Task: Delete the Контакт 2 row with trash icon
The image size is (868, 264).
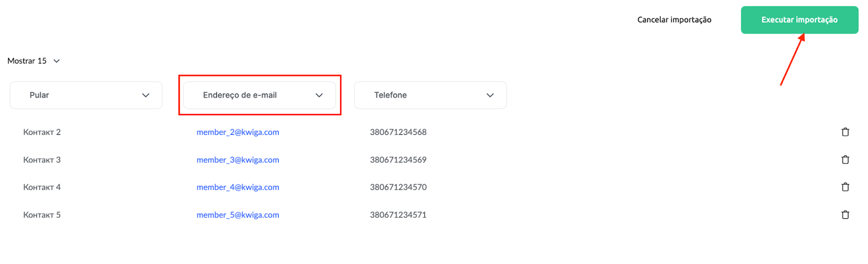Action: coord(845,132)
